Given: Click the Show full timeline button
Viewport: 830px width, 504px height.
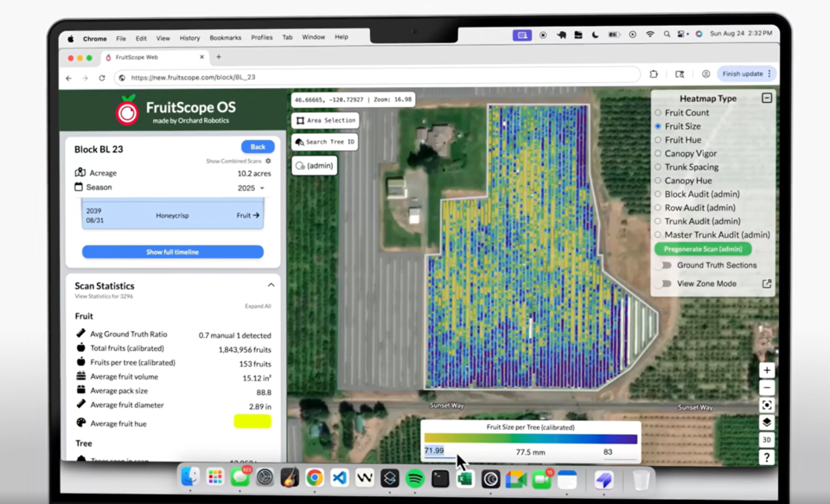Looking at the screenshot, I should coord(173,252).
